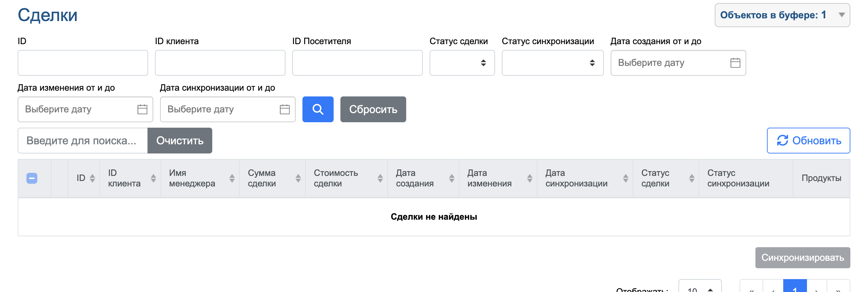Click the Обновить refresh button
Viewport: 868px width, 292px height.
click(x=808, y=141)
